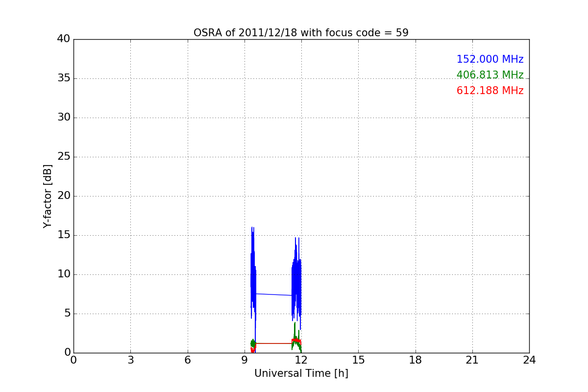The height and width of the screenshot is (392, 588).
Task: Select the green '406.813 MHz' legend label
Action: pyautogui.click(x=490, y=75)
